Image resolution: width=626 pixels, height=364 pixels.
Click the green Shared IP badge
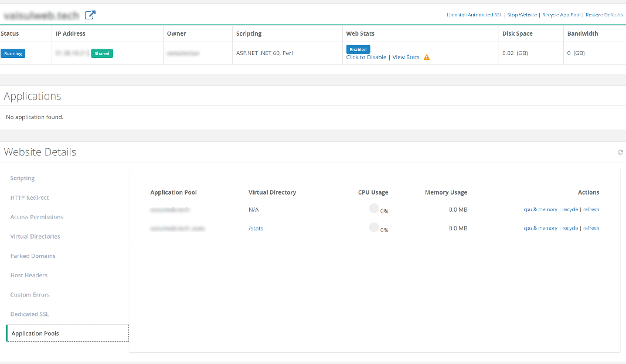tap(102, 53)
